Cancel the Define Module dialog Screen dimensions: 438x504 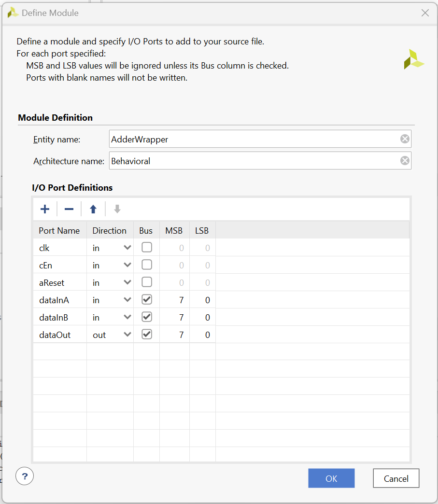[x=396, y=478]
